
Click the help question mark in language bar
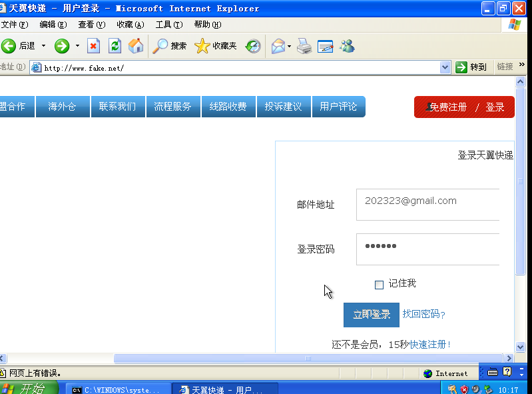(507, 372)
